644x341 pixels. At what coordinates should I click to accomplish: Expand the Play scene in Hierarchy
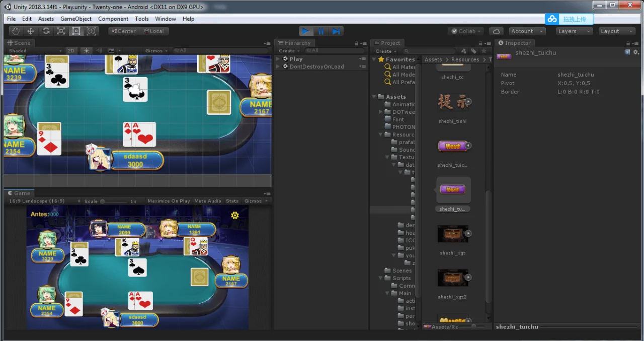coord(278,59)
